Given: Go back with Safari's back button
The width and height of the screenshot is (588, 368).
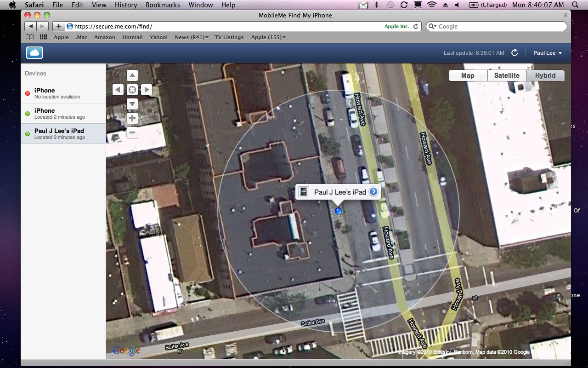Looking at the screenshot, I should 31,26.
